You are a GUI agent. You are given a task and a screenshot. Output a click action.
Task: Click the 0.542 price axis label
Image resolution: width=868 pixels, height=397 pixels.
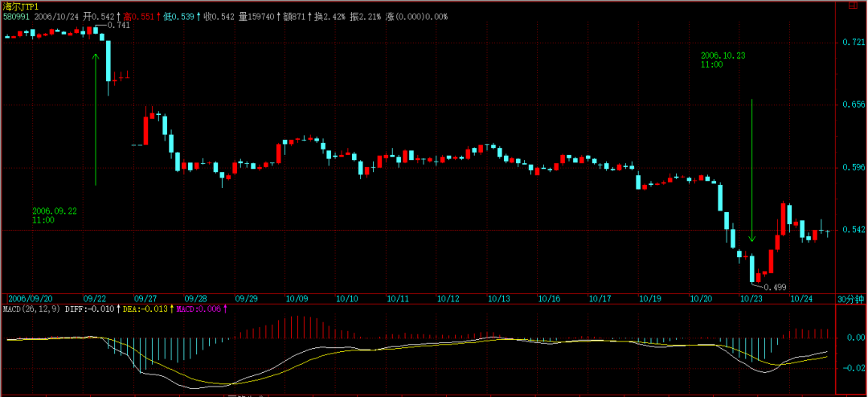(853, 229)
